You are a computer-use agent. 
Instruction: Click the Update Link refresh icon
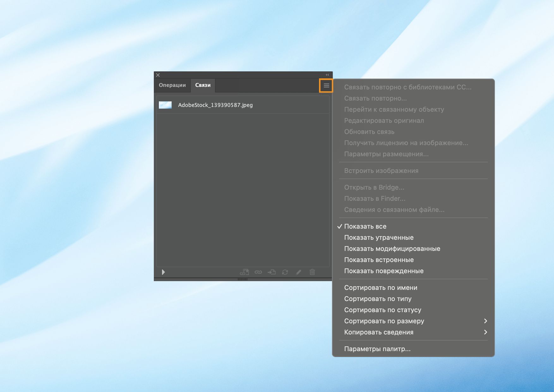pos(285,272)
